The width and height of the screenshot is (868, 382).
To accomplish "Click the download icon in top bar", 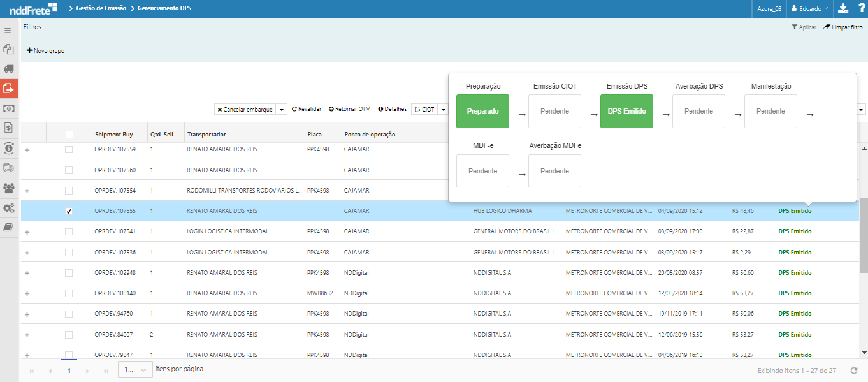I will [x=843, y=8].
